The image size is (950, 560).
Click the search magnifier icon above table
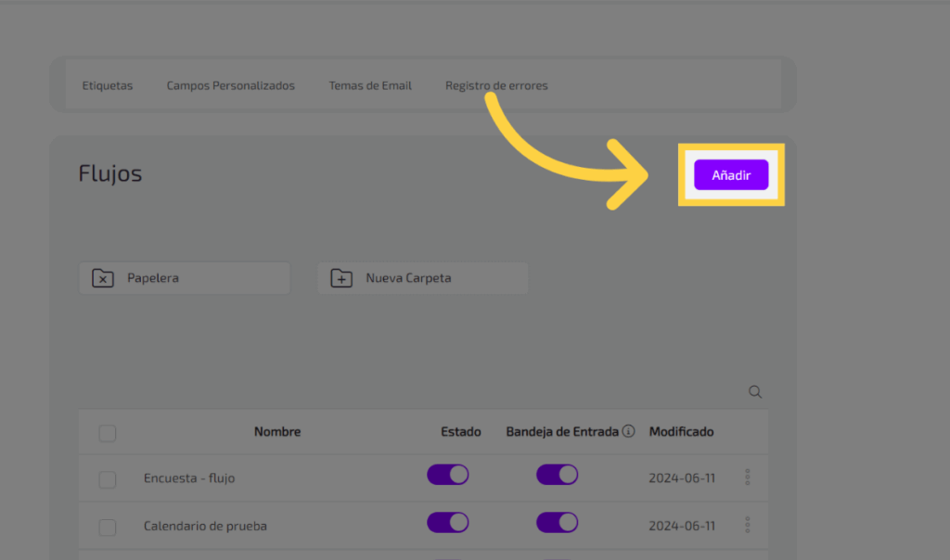(755, 392)
